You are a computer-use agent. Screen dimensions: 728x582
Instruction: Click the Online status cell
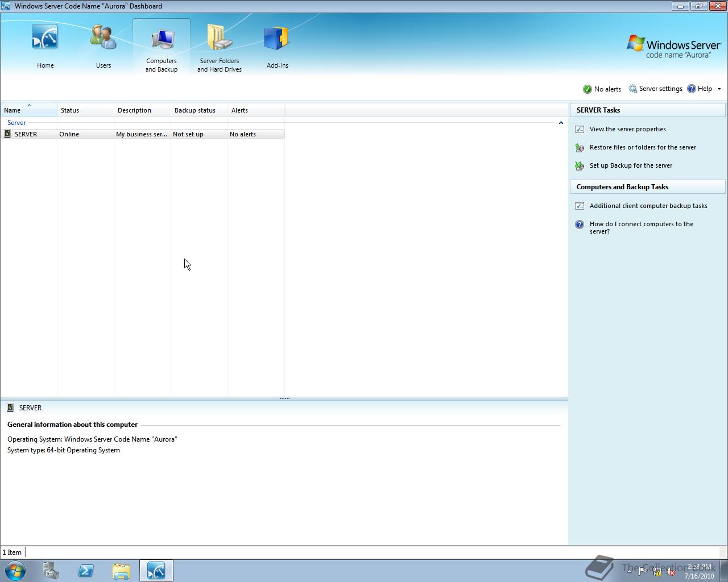click(x=69, y=134)
